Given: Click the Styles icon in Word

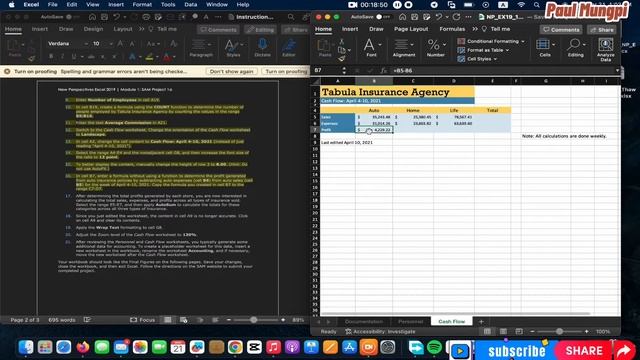Looking at the screenshot, I should (233, 48).
